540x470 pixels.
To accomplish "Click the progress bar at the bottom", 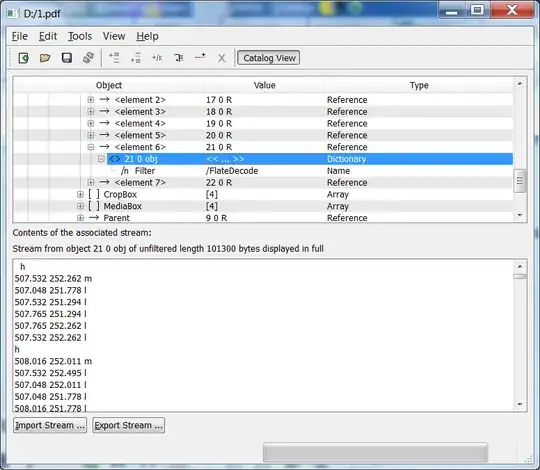I will click(375, 452).
